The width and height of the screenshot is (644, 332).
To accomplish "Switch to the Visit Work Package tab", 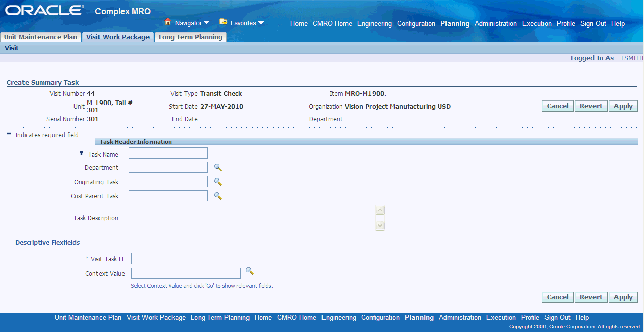I will tap(118, 37).
